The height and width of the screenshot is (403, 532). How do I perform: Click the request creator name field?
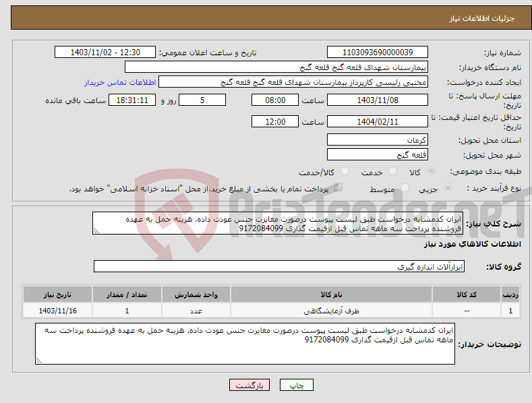(293, 82)
